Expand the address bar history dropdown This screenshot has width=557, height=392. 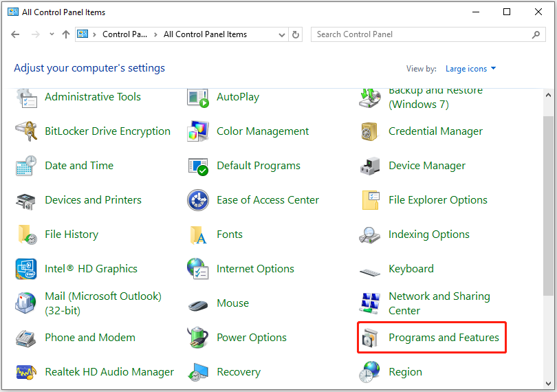282,35
